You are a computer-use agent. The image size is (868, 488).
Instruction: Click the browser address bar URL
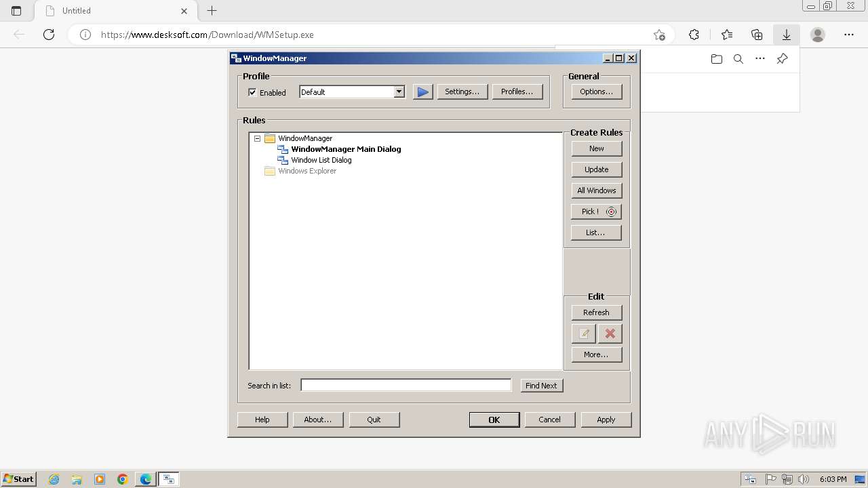208,35
